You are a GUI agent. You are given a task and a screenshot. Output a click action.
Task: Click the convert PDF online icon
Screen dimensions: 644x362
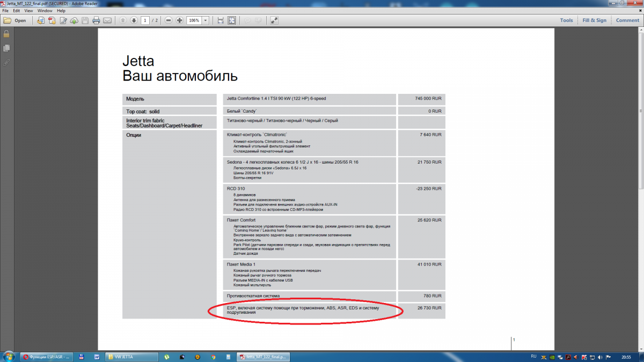click(x=41, y=20)
